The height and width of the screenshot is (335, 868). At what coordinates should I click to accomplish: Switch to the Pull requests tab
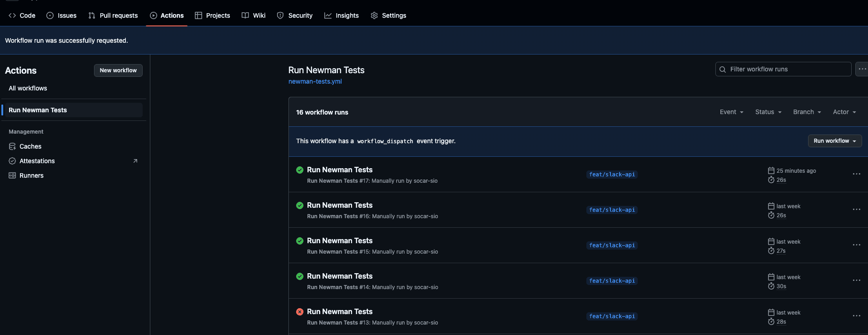click(113, 15)
